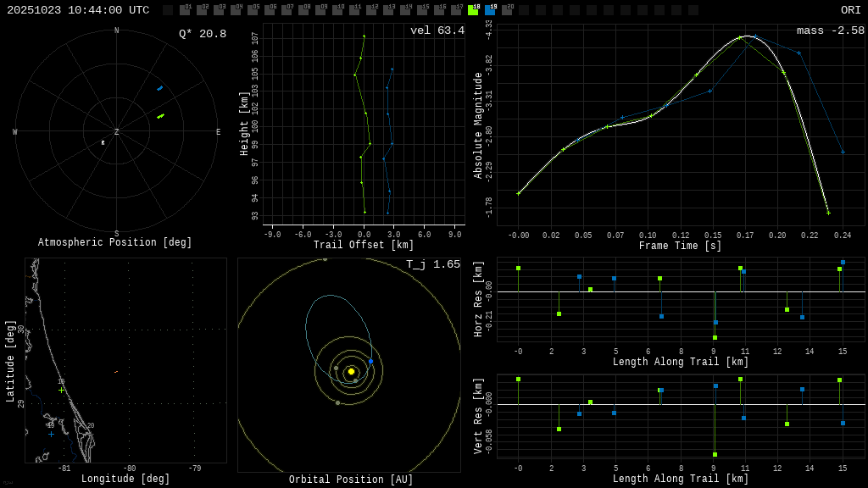Click the blue Earth marker on the orbit
868x488 pixels.
click(x=370, y=362)
